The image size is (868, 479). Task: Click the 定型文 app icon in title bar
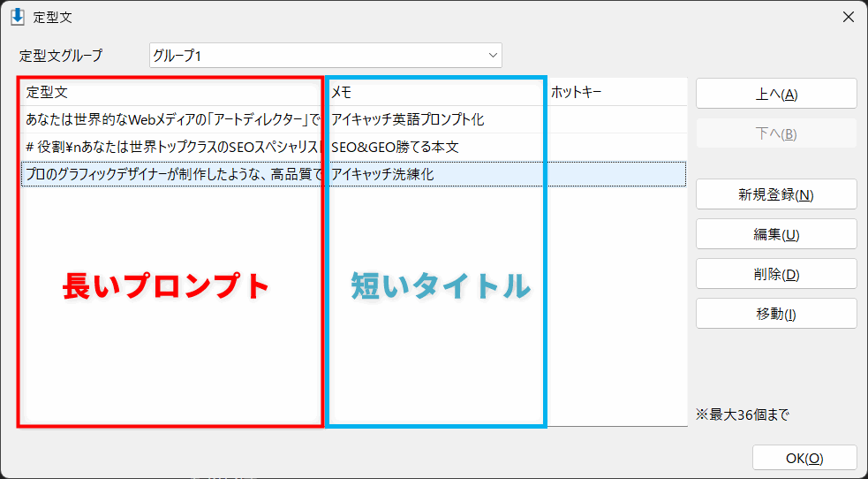click(x=17, y=17)
